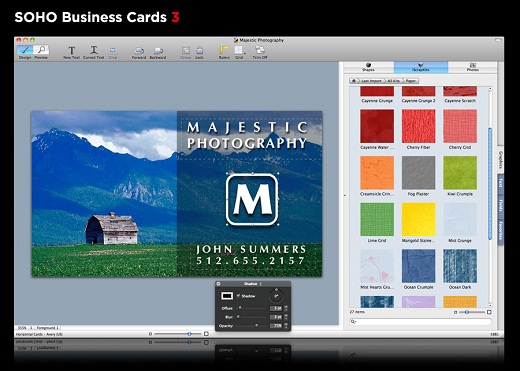The width and height of the screenshot is (520, 371).
Task: Collapse the Shadow panel via corner button
Action: (x=218, y=284)
